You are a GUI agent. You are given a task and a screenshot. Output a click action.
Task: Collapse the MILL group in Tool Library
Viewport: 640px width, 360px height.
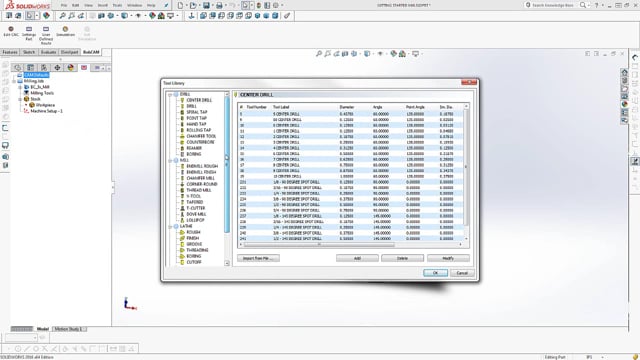tap(170, 160)
